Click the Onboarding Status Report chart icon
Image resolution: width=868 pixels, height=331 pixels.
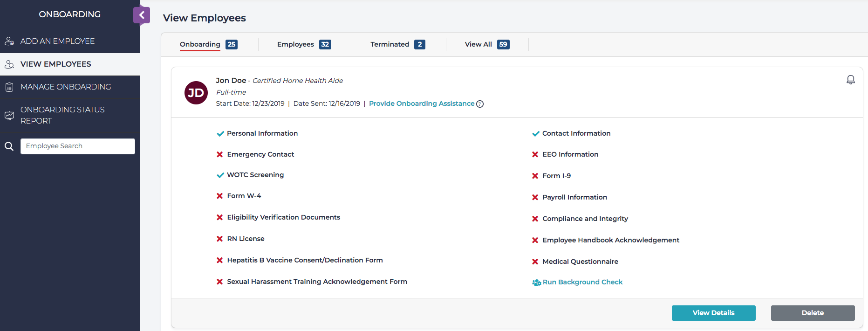[x=9, y=115]
